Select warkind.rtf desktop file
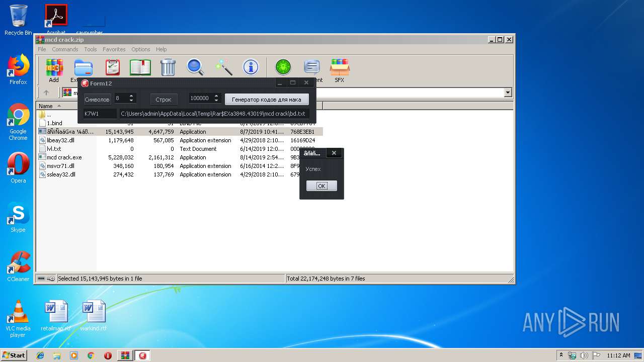The image size is (644, 362). point(94,316)
